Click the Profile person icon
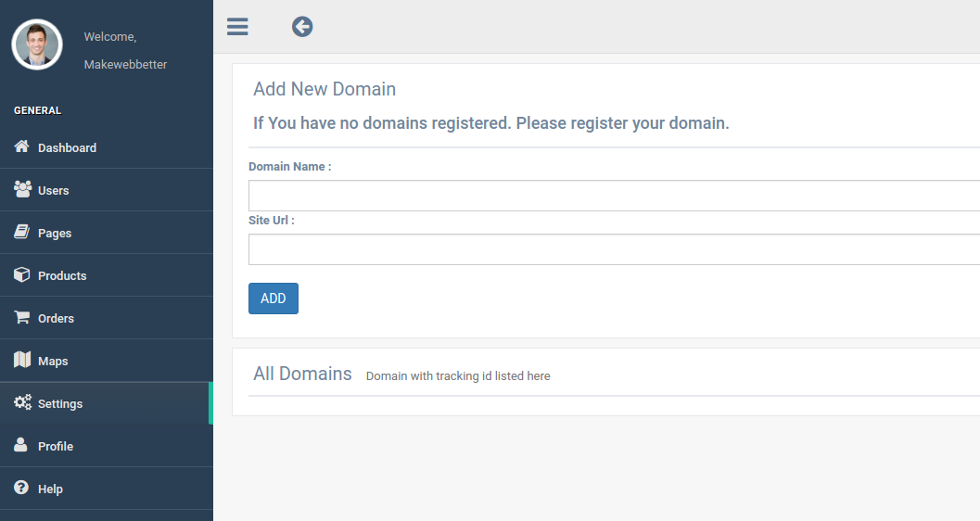 20,444
